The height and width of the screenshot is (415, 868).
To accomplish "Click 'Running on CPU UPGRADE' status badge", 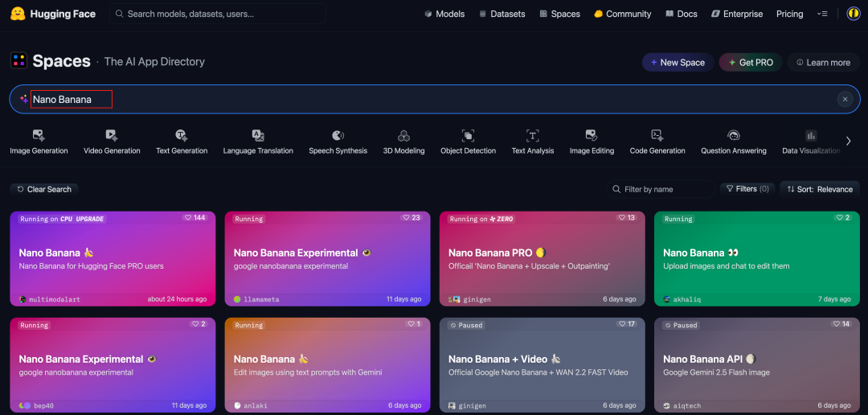I will click(x=61, y=219).
